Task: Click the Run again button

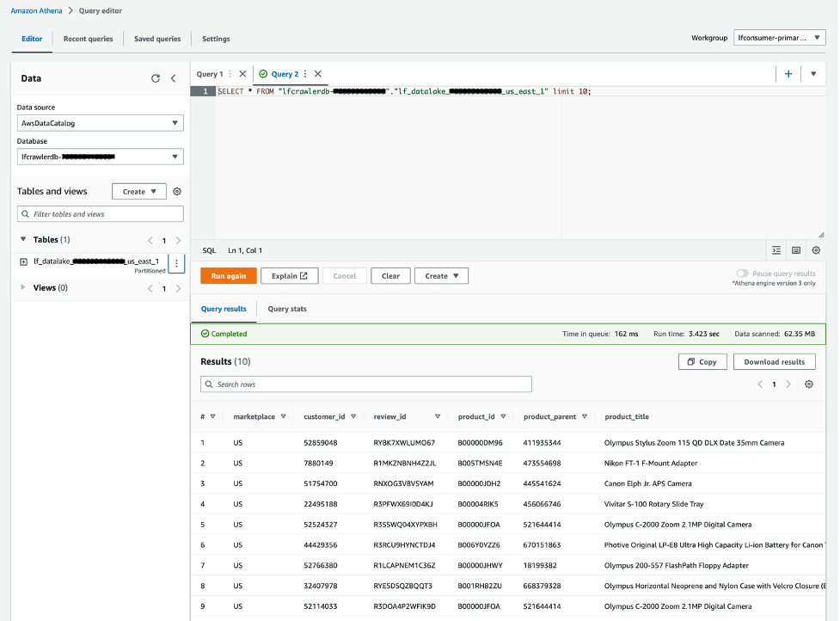Action: point(228,276)
